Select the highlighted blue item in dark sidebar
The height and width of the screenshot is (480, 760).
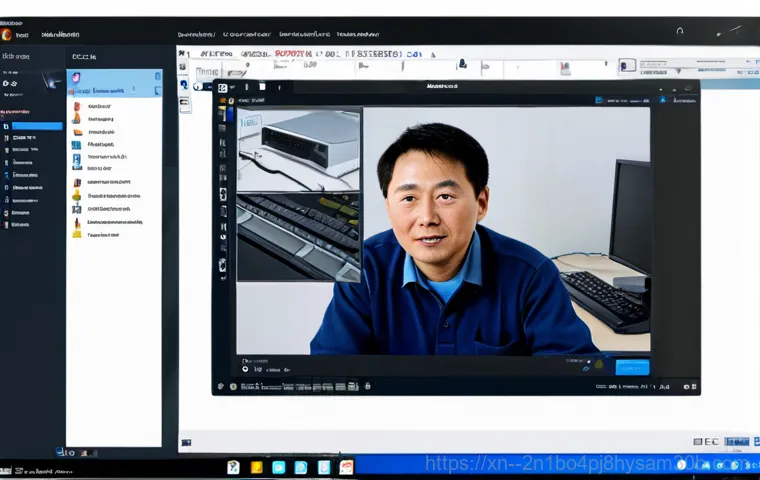coord(37,126)
